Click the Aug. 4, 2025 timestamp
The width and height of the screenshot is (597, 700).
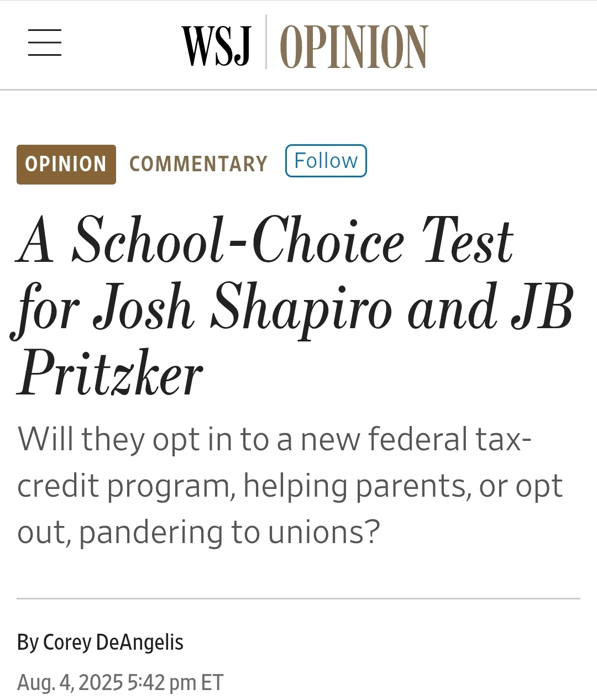(70, 682)
